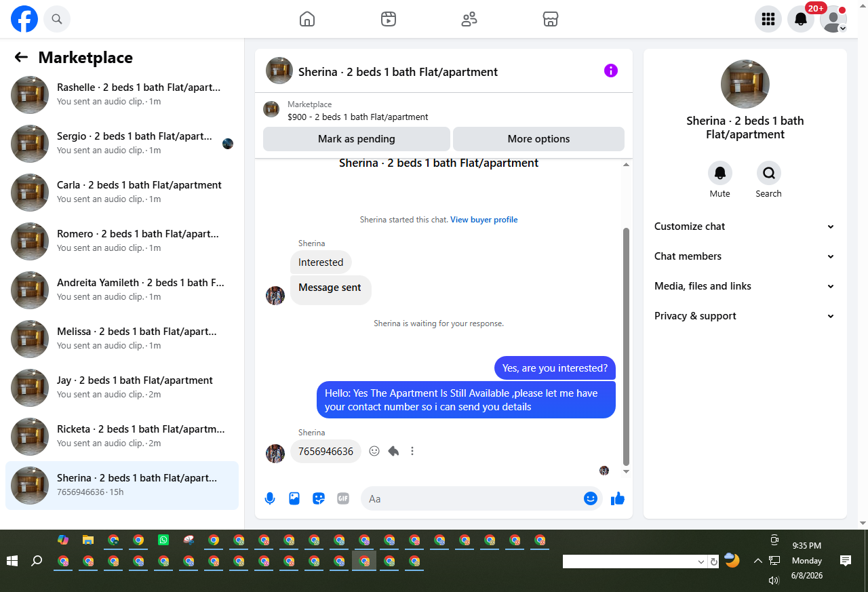Click the "Interested" message bubble
Viewport: 868px width, 592px height.
point(321,262)
